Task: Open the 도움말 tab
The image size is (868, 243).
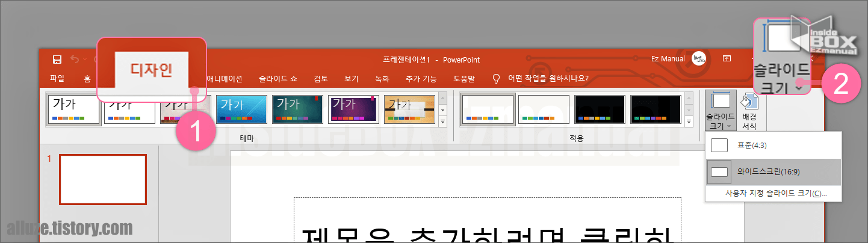Action: 464,78
